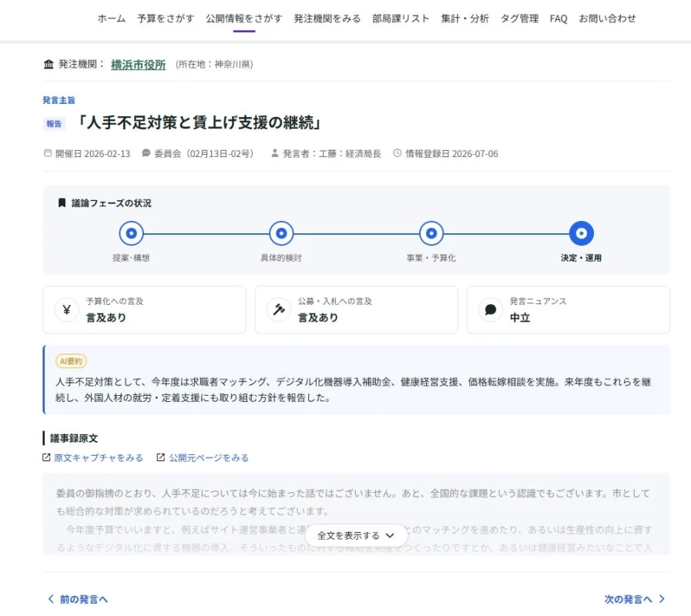The image size is (691, 616).
Task: Click the chevron-down arrow in 全文を表示する
Action: coord(390,536)
